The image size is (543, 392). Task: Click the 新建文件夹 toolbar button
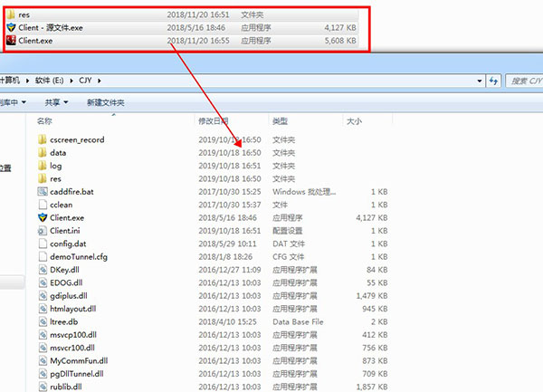[x=106, y=102]
